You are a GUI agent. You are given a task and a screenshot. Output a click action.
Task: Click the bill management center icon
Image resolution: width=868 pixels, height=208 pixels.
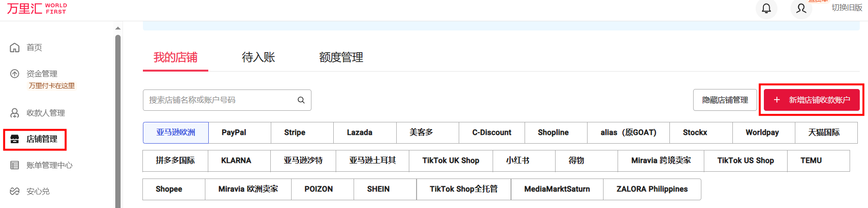pyautogui.click(x=15, y=165)
